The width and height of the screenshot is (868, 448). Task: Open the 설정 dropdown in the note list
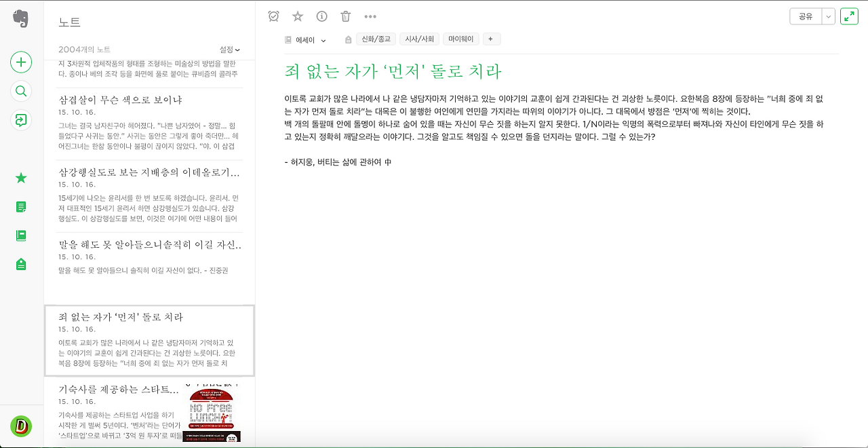(230, 49)
